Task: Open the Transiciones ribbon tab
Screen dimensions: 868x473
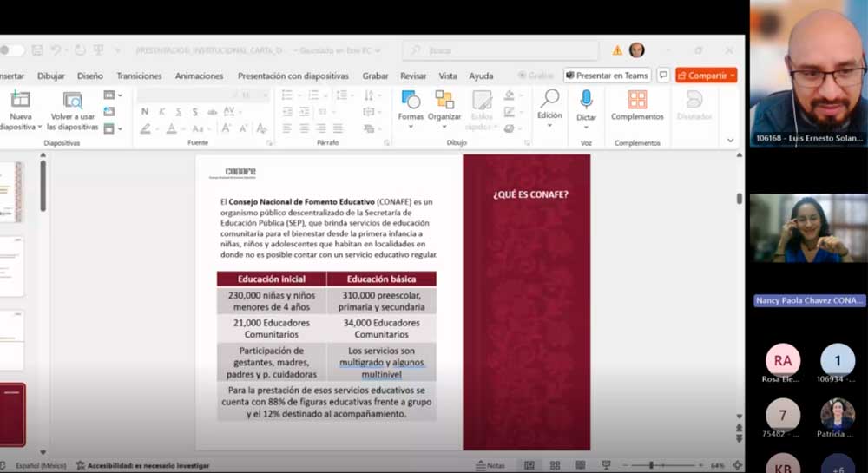Action: 139,76
